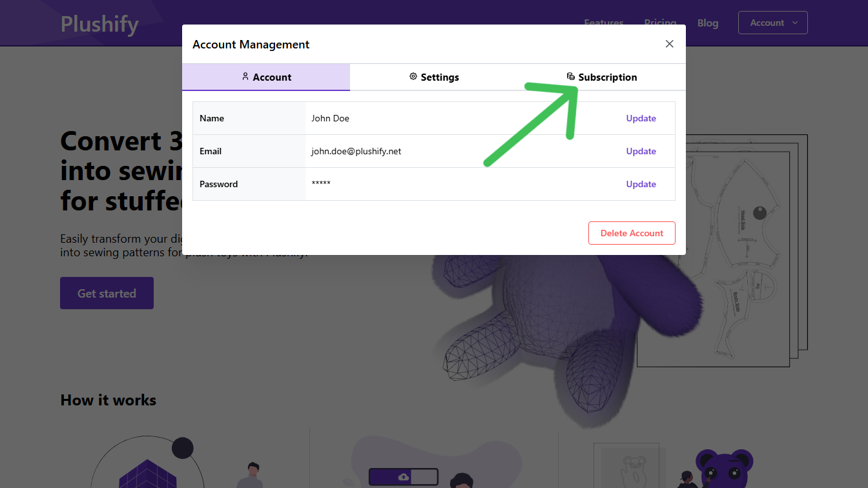
Task: Expand the Account dropdown in the navbar
Action: tap(772, 22)
